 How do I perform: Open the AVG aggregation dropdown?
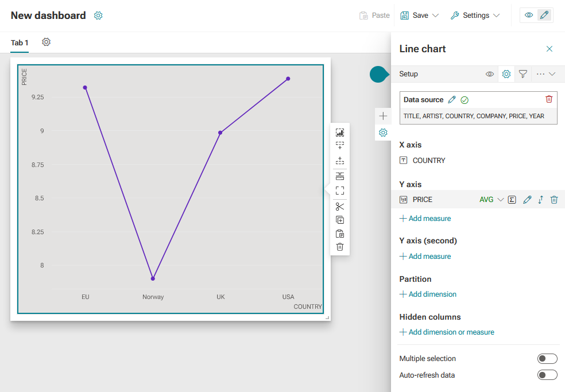491,199
